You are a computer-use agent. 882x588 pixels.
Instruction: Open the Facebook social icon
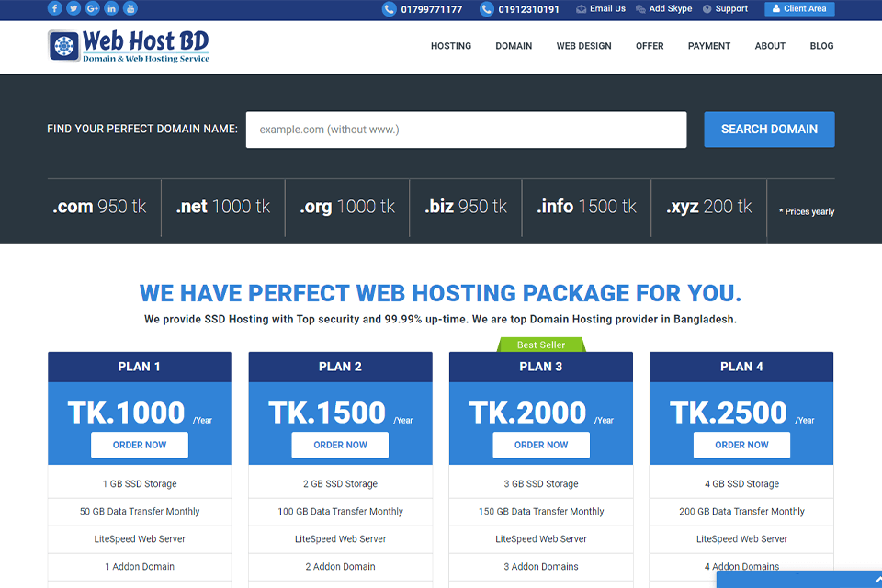(x=54, y=8)
